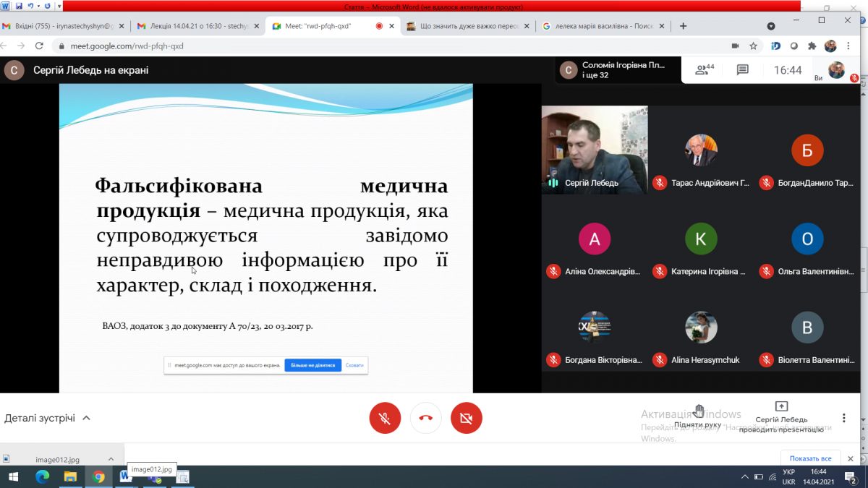Open the participants list icon

703,70
